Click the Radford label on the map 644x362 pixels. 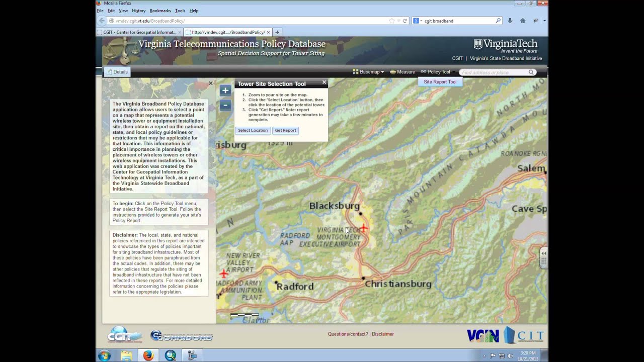pyautogui.click(x=295, y=287)
